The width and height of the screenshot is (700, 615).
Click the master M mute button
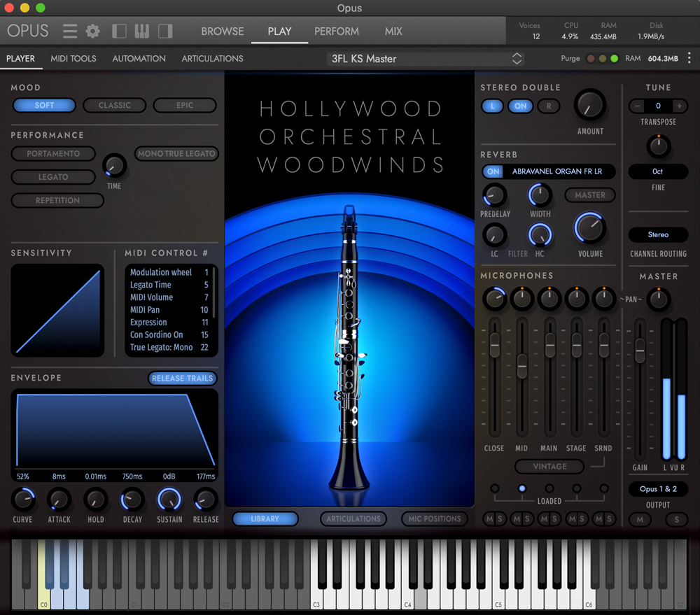[x=640, y=520]
